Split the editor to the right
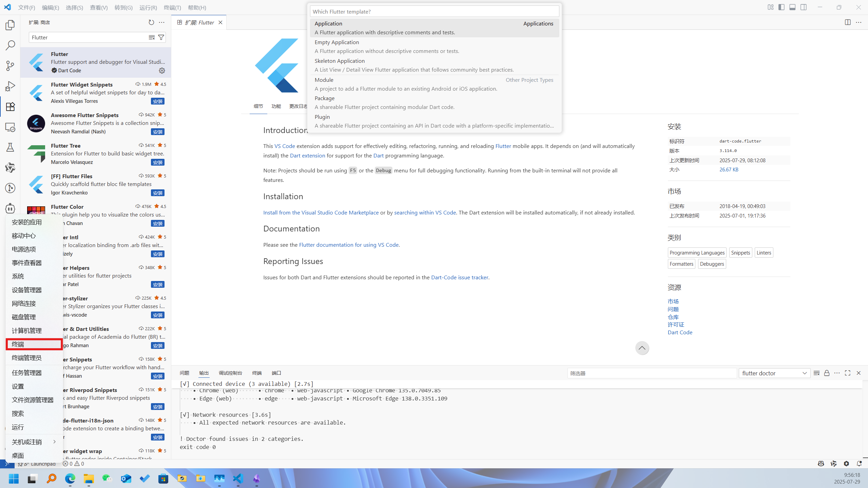This screenshot has height=488, width=868. pos(848,22)
